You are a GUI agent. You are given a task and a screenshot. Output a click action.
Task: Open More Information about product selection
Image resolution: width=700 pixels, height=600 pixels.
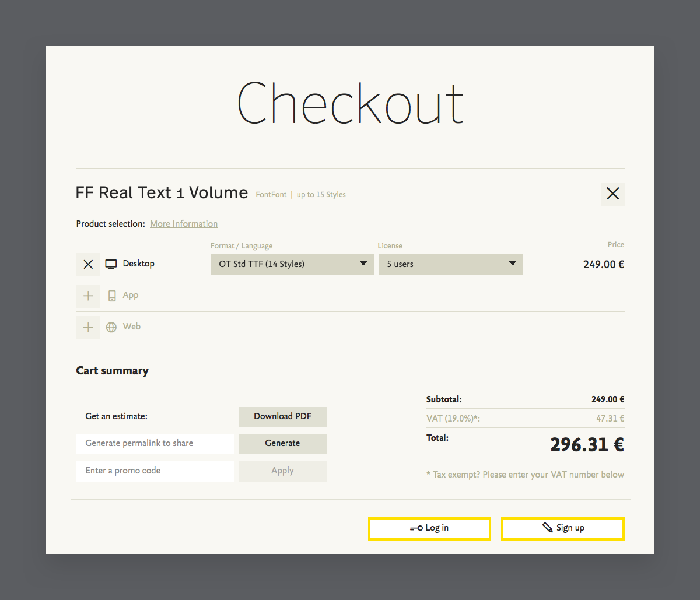pos(183,223)
